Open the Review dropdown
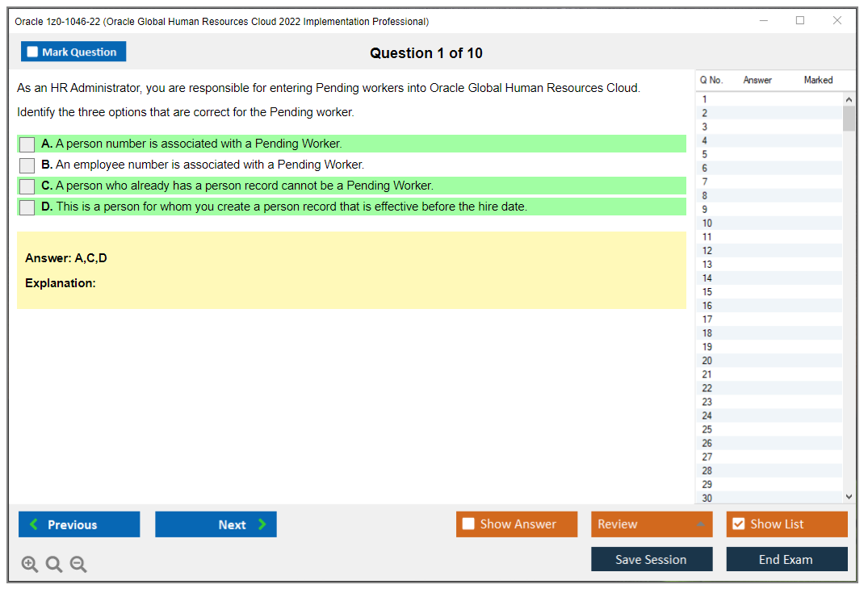Screen dimensions: 868x593 [652, 524]
